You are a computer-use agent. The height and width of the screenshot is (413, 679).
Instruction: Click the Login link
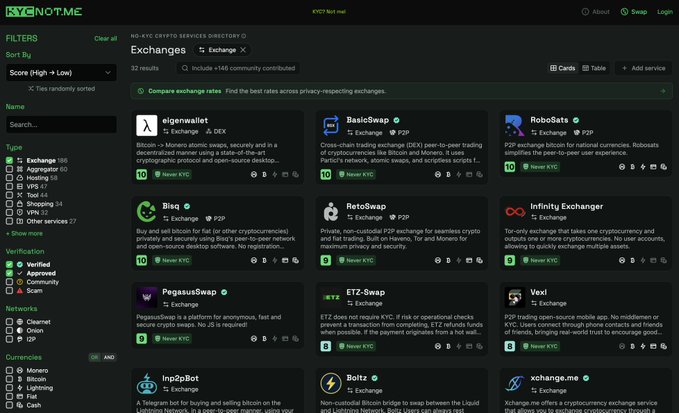click(x=665, y=12)
